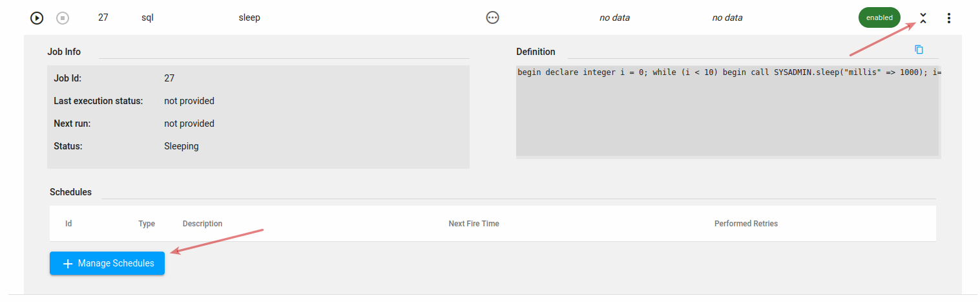Click the Sleeping status value

coord(182,146)
